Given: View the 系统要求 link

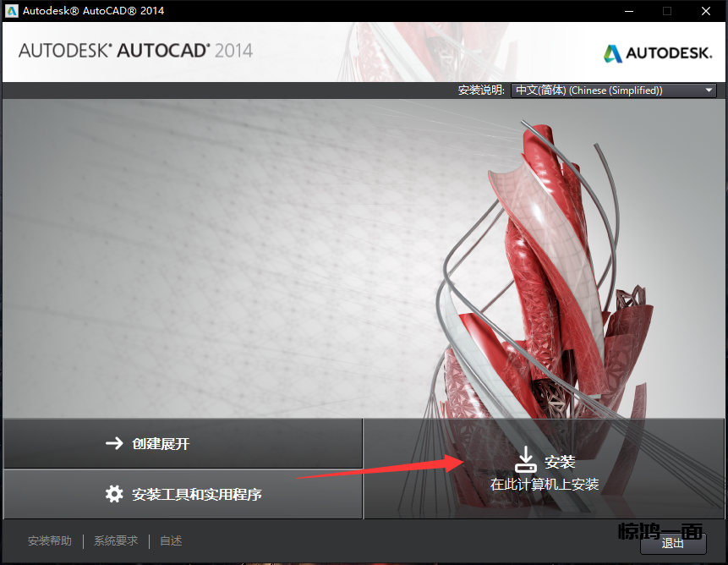Looking at the screenshot, I should click(116, 541).
